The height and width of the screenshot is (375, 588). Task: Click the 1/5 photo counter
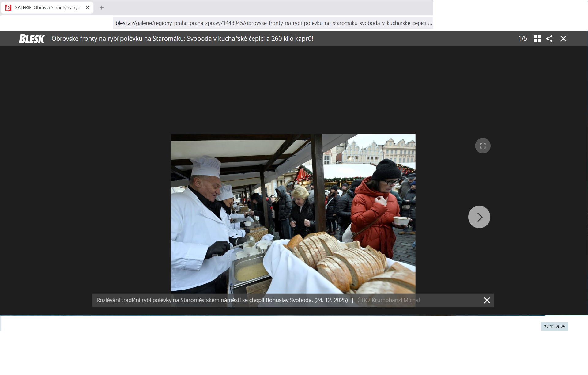[522, 39]
